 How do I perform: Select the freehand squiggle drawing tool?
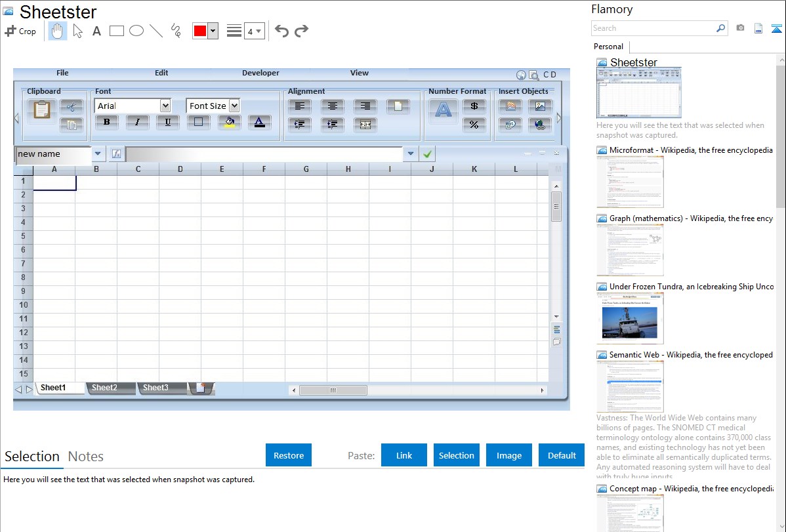176,31
